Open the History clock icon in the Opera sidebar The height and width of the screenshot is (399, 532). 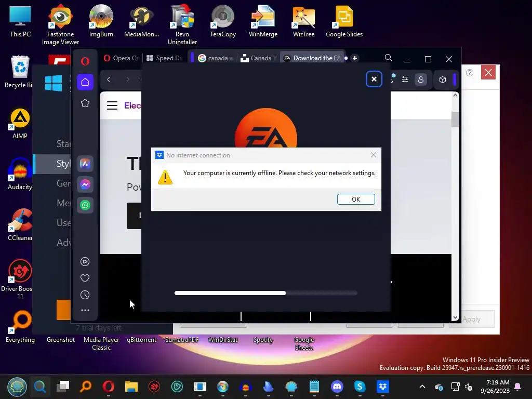point(85,295)
